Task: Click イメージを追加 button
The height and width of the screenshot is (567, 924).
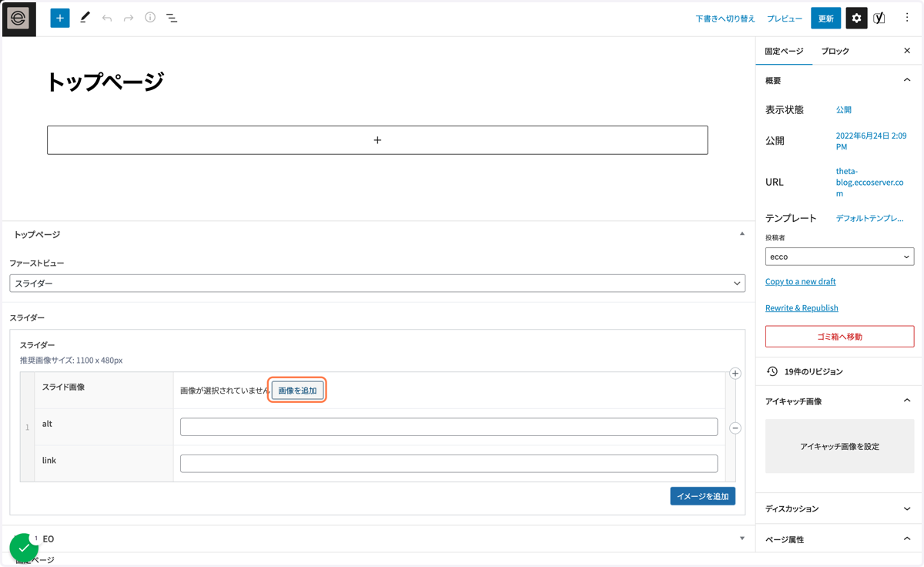Action: 702,496
